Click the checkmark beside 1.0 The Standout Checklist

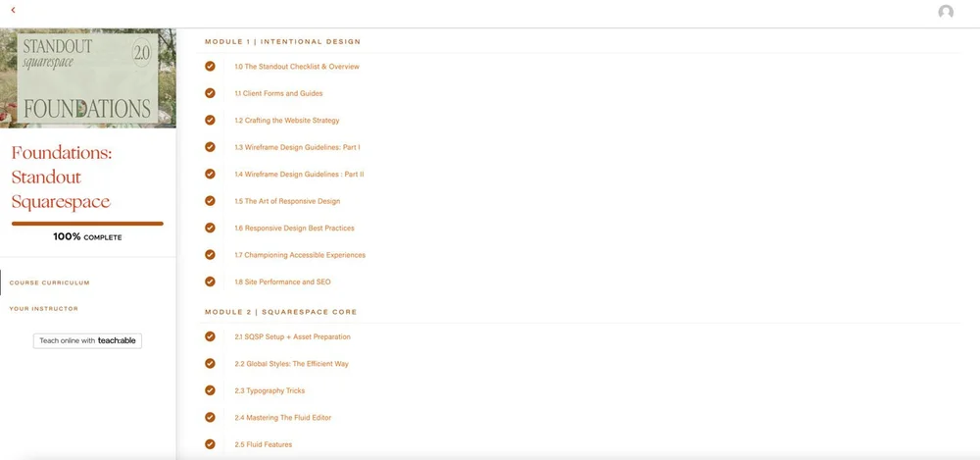point(210,67)
